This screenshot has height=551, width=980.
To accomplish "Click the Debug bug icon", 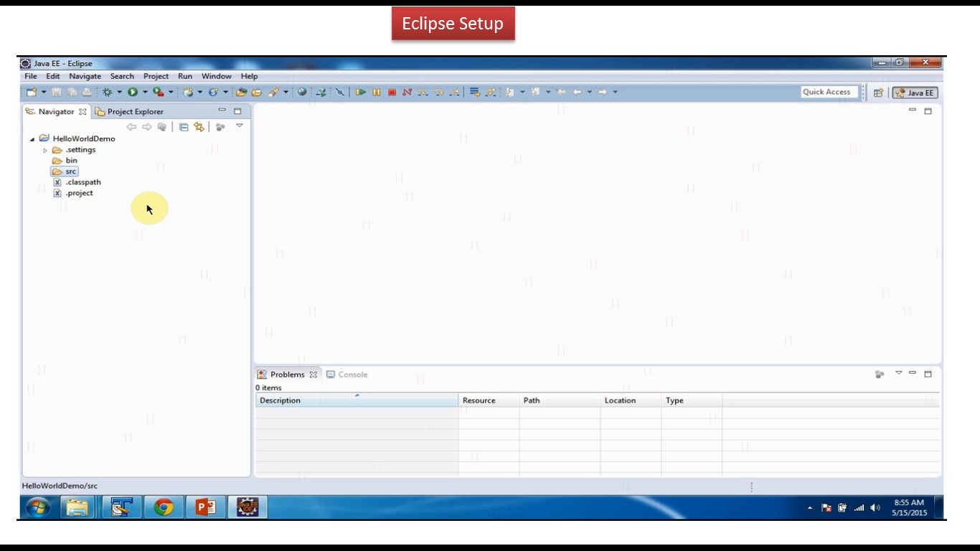I will click(108, 92).
